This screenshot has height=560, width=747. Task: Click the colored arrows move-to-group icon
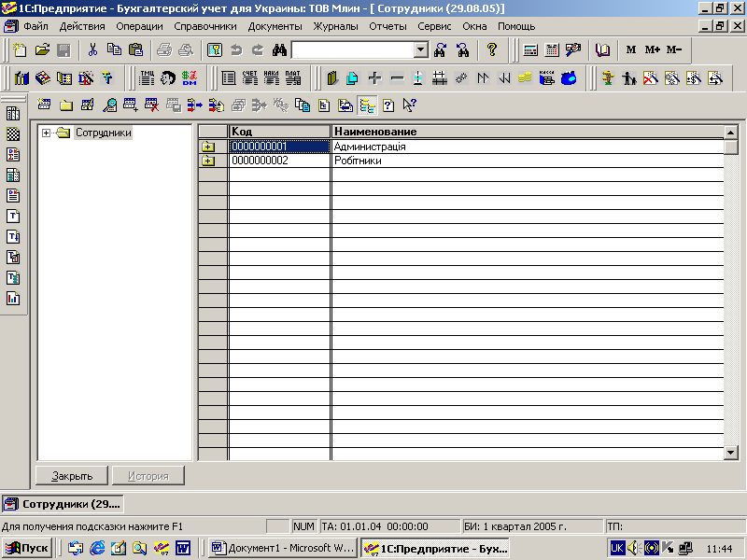point(194,105)
